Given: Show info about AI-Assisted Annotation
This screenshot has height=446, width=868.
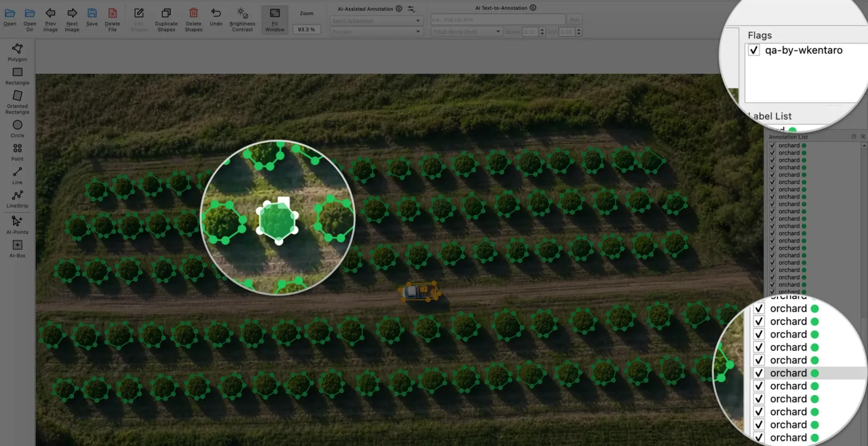Looking at the screenshot, I should [399, 9].
